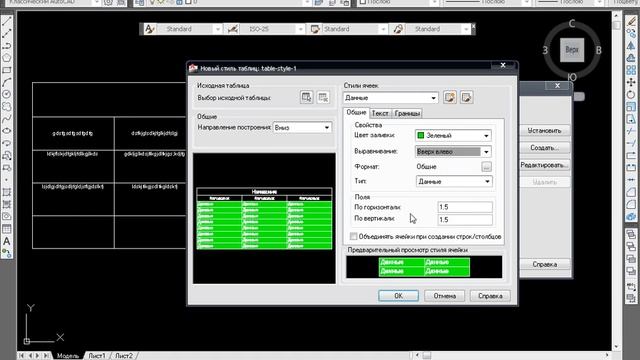Open the ISO-25 dimension style dropdown

[272, 29]
